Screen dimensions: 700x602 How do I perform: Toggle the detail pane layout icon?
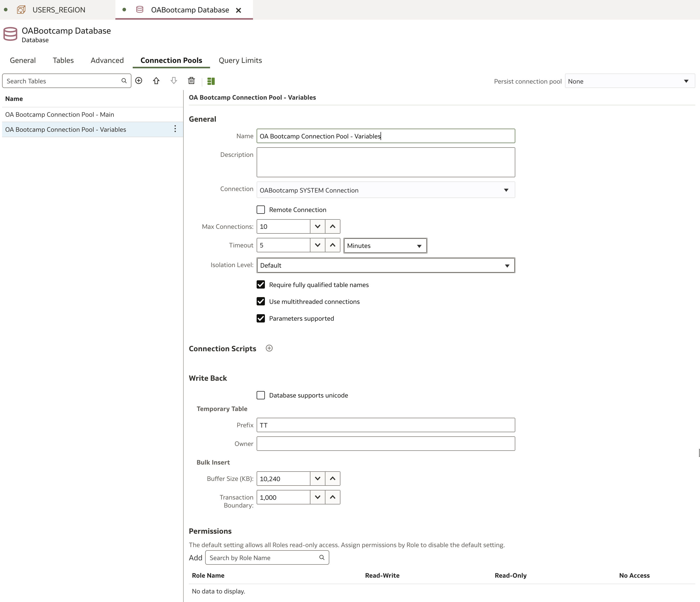click(211, 81)
